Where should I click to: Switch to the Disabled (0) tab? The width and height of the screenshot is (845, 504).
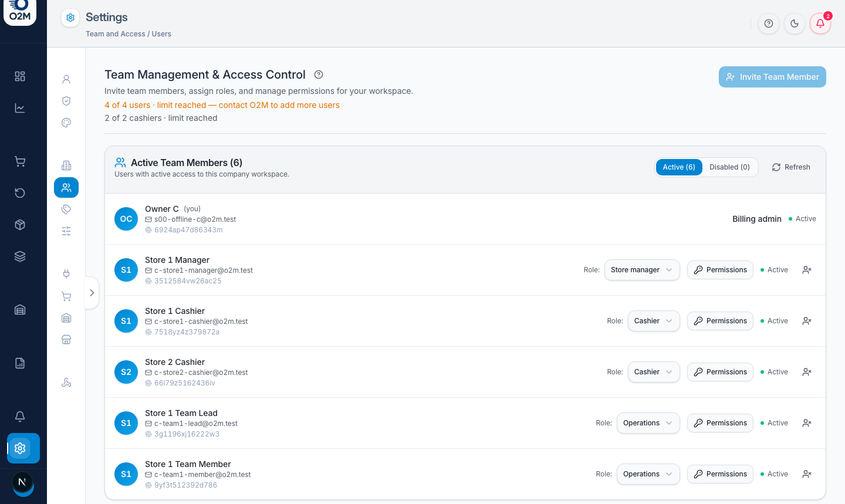tap(729, 167)
